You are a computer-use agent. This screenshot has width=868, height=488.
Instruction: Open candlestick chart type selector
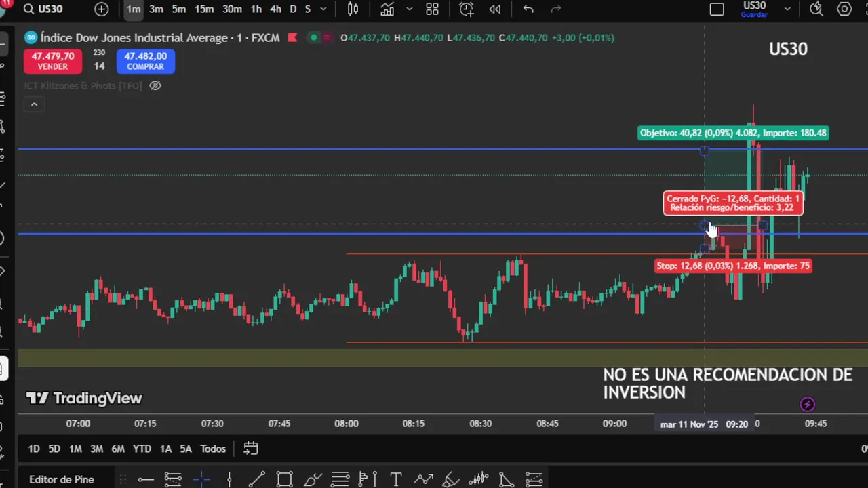(x=353, y=9)
